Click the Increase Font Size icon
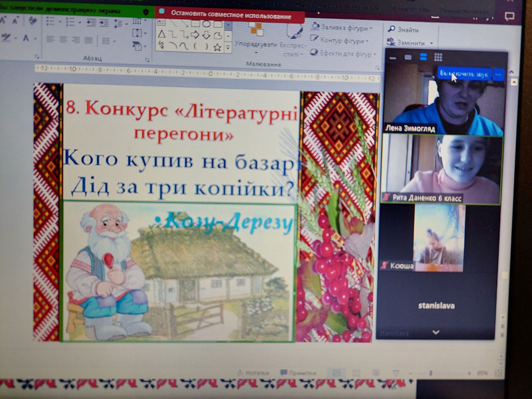 click(x=3, y=21)
